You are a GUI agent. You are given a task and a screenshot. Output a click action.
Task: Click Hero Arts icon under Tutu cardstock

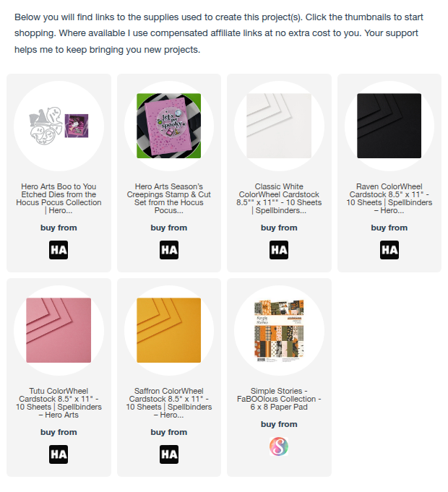coord(59,454)
